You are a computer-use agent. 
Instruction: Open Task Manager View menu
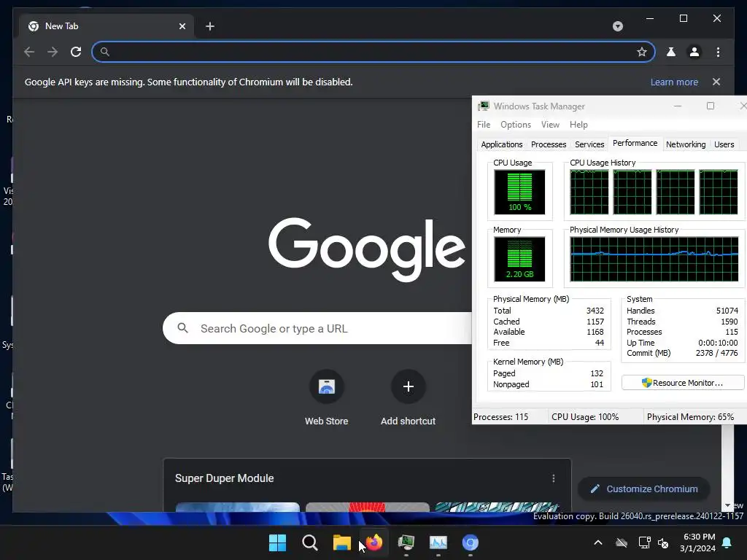coord(550,125)
